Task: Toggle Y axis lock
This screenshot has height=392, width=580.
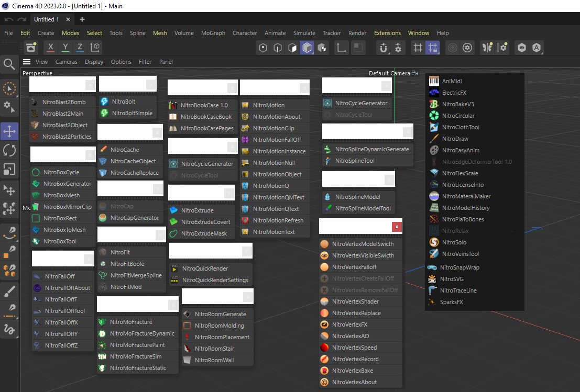Action: (65, 47)
